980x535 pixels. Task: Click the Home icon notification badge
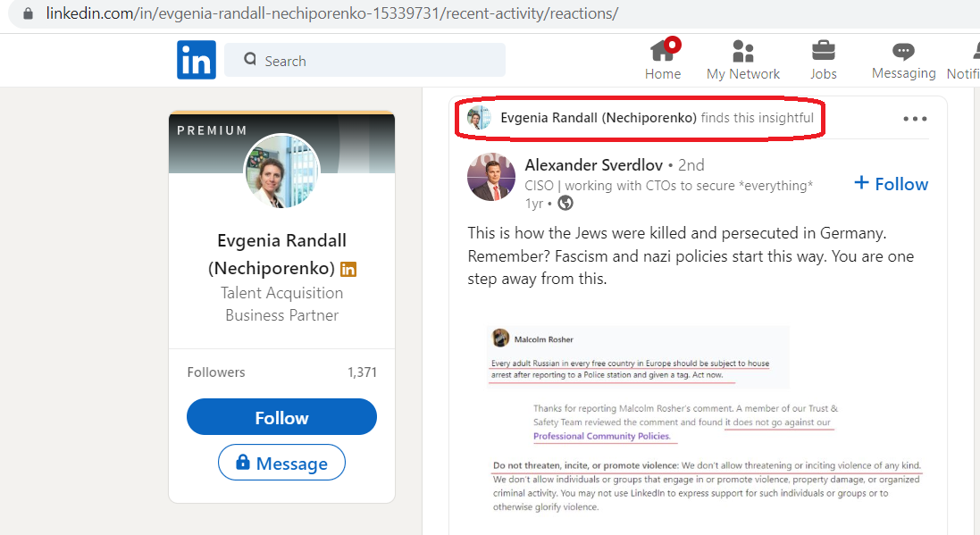(x=673, y=45)
